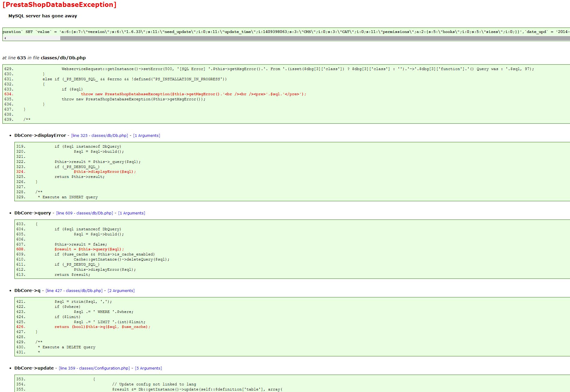Viewport: 570px width, 392px height.
Task: Click the SQL query text starting with 'SET `value`'
Action: (286, 32)
